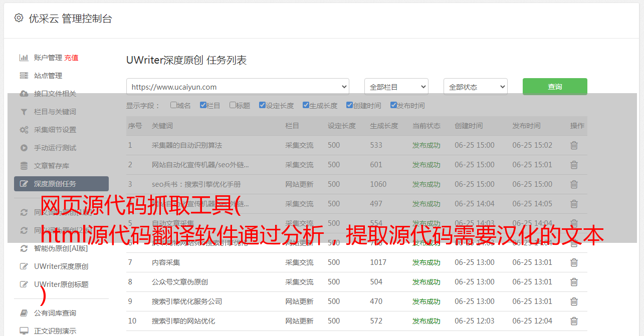Click the cloud-upload icon for 接口文件相关
Image resolution: width=644 pixels, height=336 pixels.
pos(24,94)
